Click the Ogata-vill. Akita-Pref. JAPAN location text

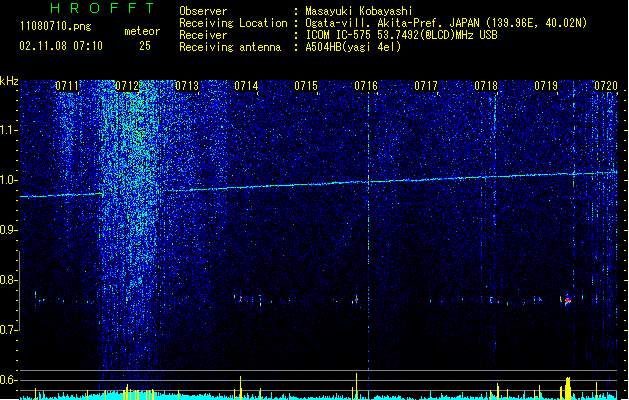coord(446,23)
